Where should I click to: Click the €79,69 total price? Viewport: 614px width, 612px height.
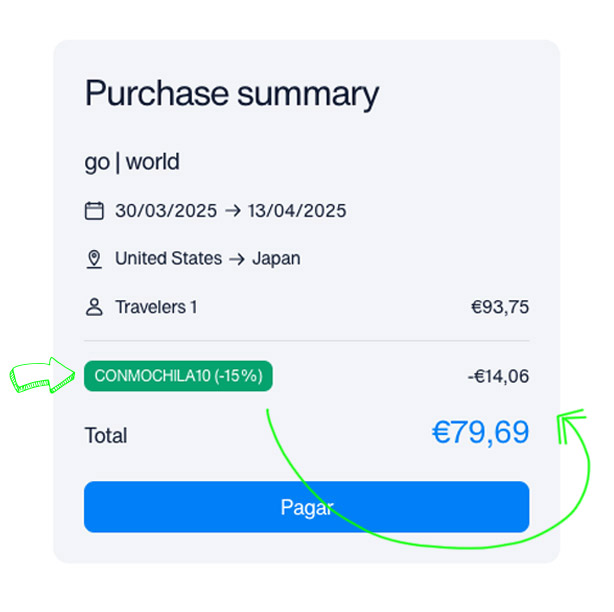pyautogui.click(x=480, y=433)
